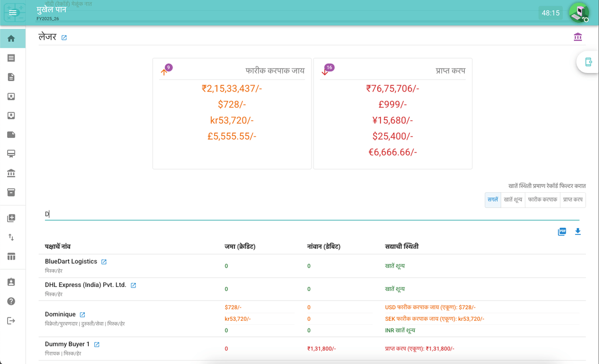Image resolution: width=599 pixels, height=364 pixels.
Task: Enable the फारीक करपाक filter
Action: point(542,200)
